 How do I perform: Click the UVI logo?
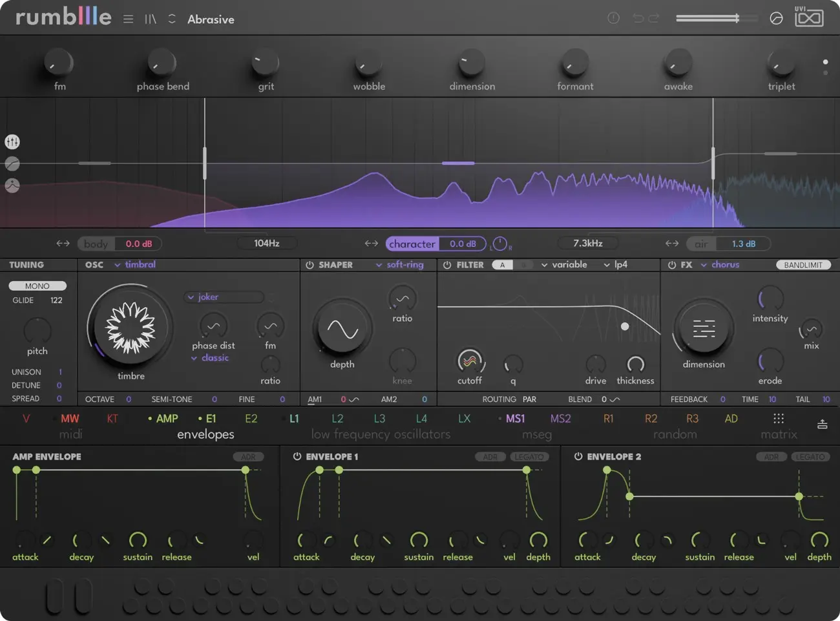pyautogui.click(x=809, y=17)
